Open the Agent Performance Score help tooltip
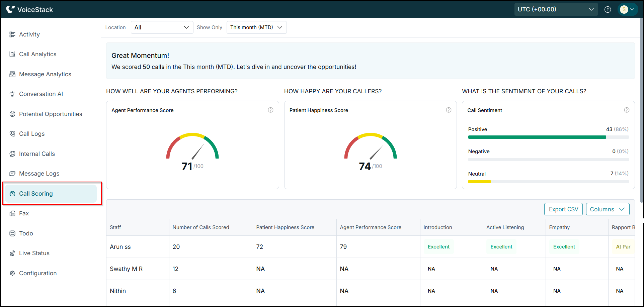644x307 pixels. click(270, 110)
